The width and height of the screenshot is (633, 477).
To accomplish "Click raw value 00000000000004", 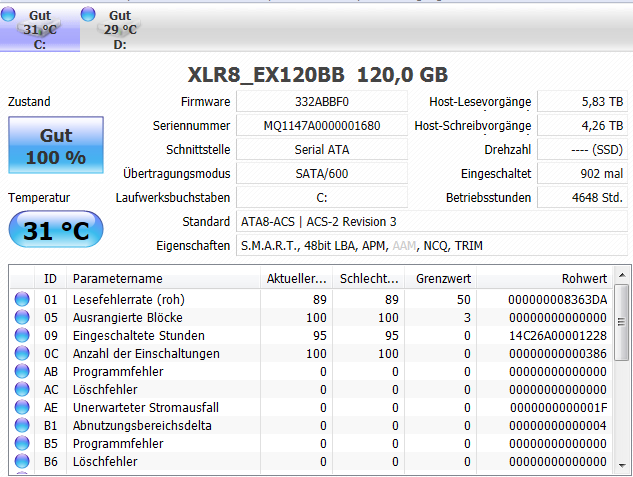I will 558,426.
